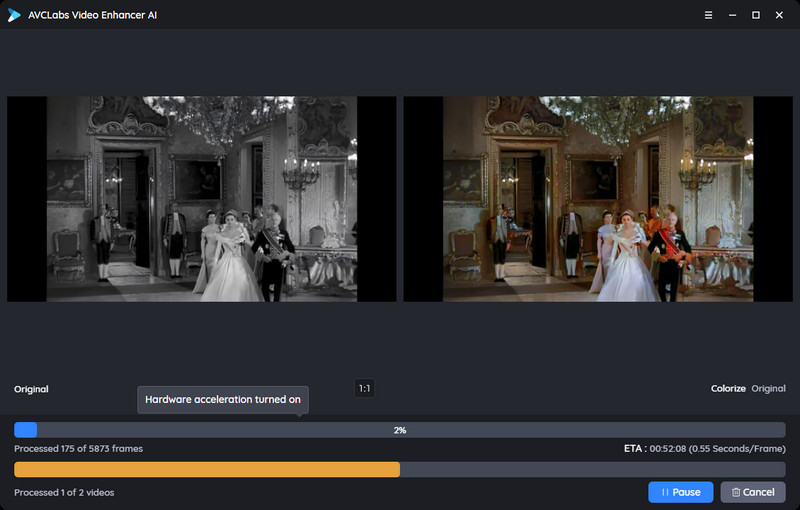This screenshot has width=800, height=510.
Task: Click the AVCLabs logo icon
Action: [x=14, y=15]
